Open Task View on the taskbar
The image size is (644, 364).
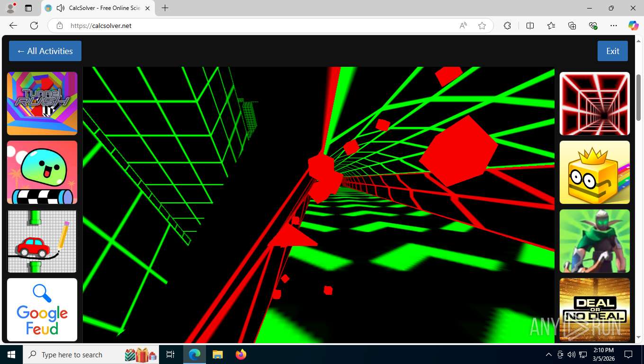170,355
